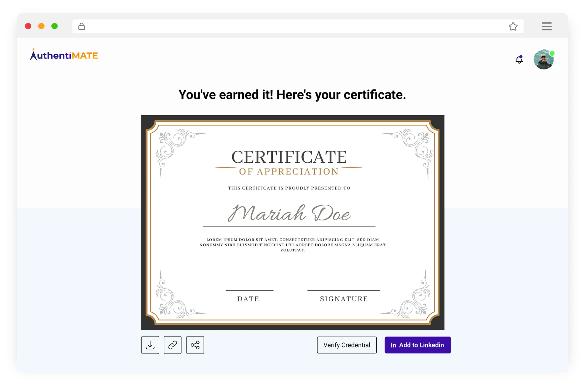Click the Verify Credential button
The image size is (583, 392).
pos(347,345)
